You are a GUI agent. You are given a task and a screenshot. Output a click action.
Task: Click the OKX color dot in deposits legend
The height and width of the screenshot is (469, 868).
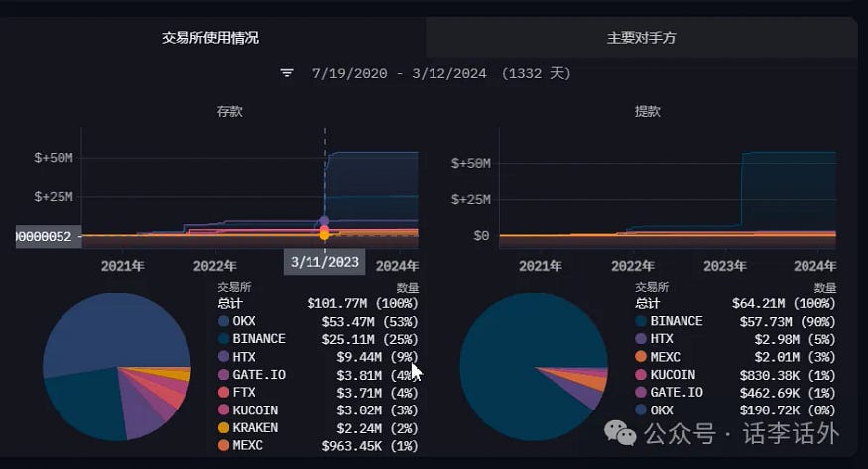click(x=223, y=321)
